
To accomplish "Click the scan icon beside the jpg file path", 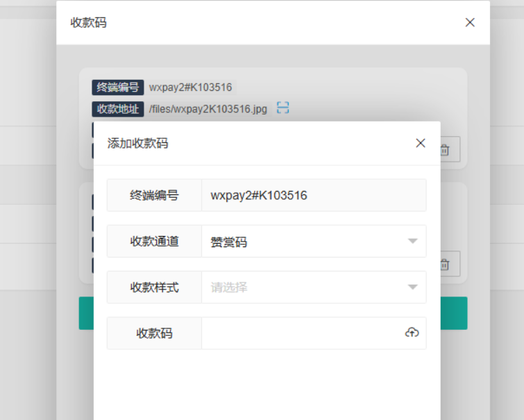I will 282,108.
